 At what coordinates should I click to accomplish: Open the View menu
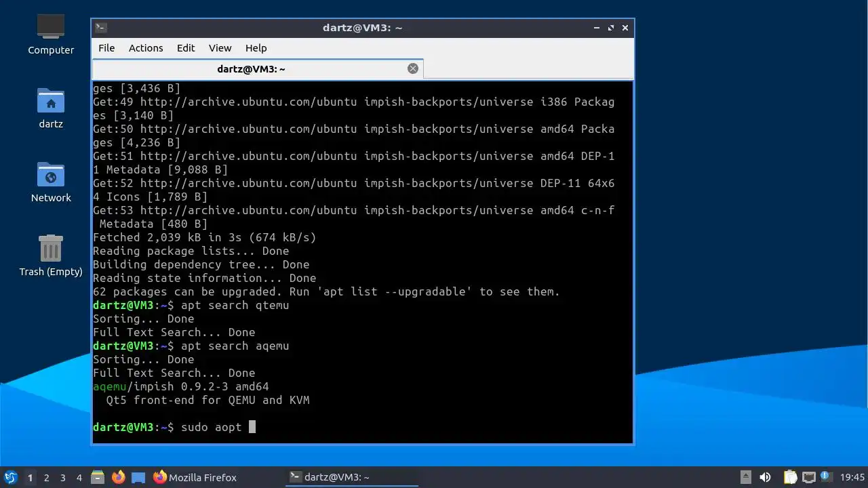pos(220,48)
